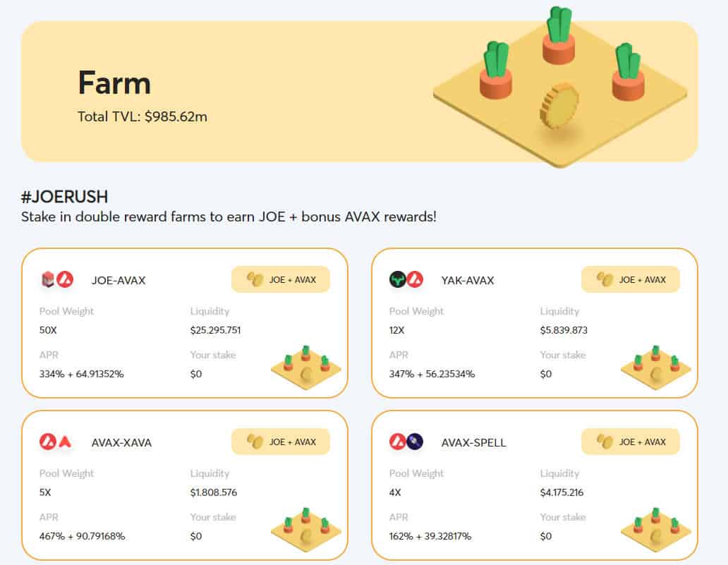Click the Total TVL value text
The height and width of the screenshot is (565, 728).
[141, 117]
